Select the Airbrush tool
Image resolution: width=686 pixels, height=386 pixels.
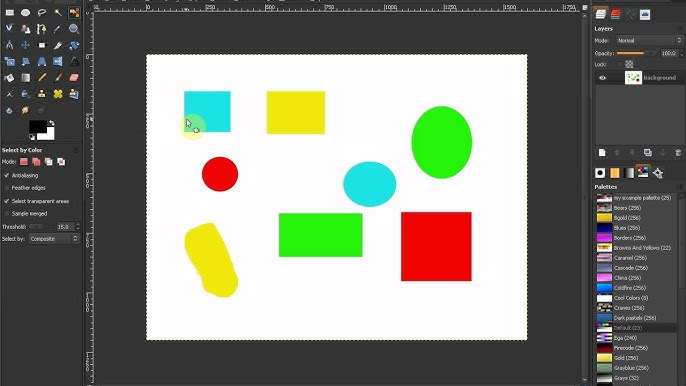10,94
